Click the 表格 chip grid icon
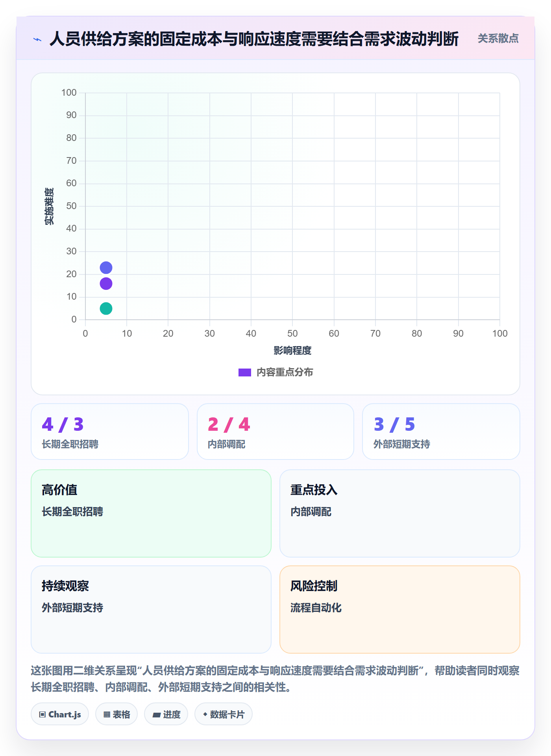The height and width of the screenshot is (756, 551). click(107, 715)
